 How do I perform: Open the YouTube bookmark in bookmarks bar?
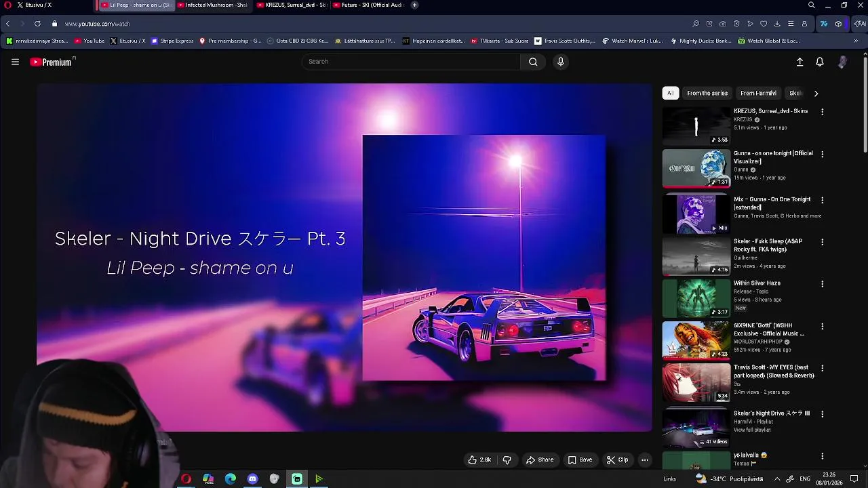[x=90, y=41]
